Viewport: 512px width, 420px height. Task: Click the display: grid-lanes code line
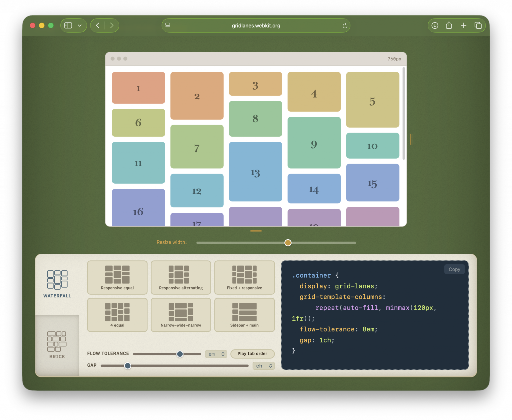(338, 286)
